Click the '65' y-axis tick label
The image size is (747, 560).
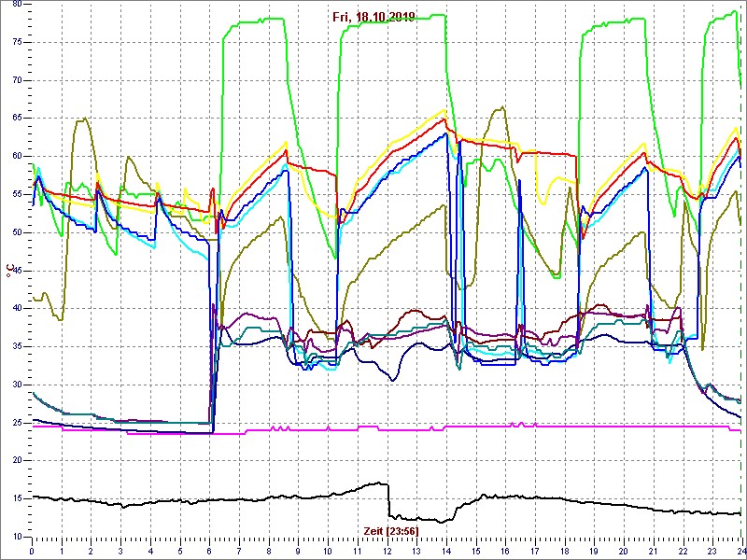(x=16, y=119)
